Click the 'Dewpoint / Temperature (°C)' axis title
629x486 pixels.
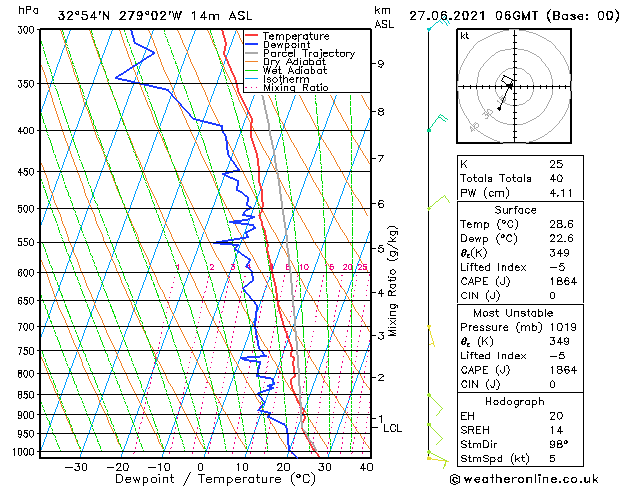(215, 479)
